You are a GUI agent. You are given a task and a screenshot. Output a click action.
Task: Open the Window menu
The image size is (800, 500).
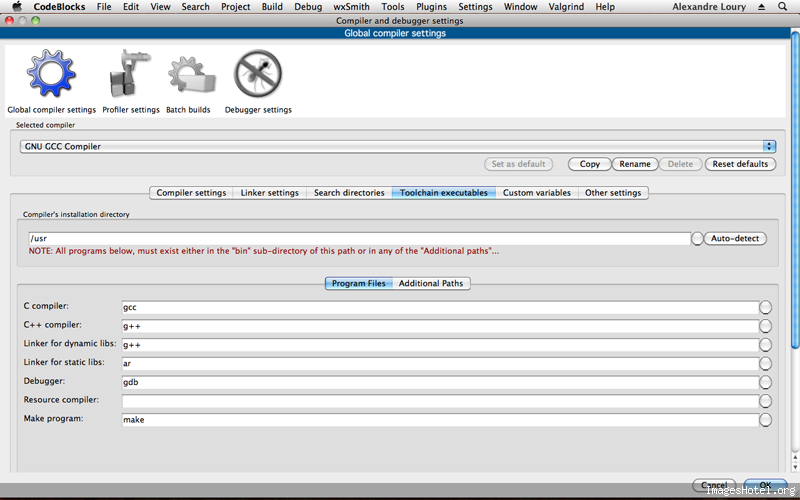520,7
